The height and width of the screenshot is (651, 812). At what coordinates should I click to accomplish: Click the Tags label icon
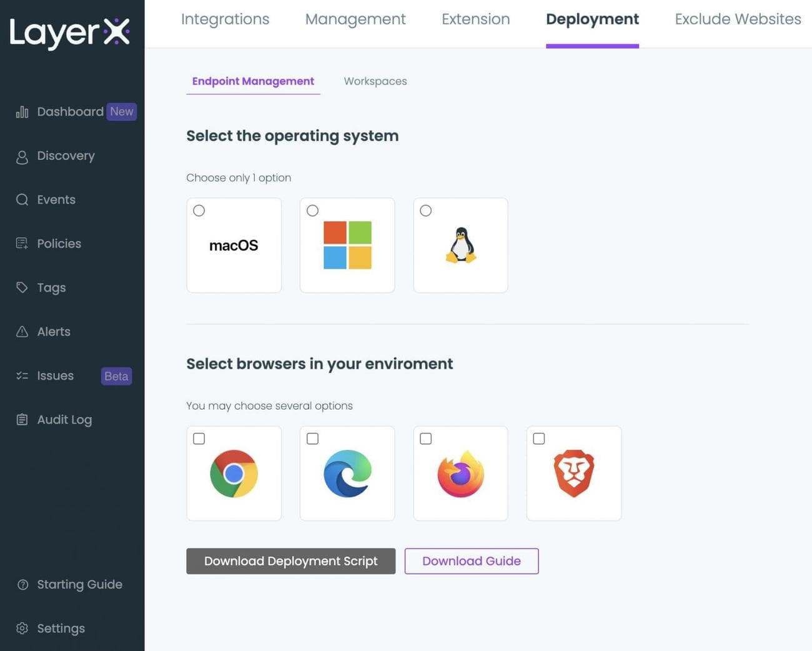click(22, 287)
